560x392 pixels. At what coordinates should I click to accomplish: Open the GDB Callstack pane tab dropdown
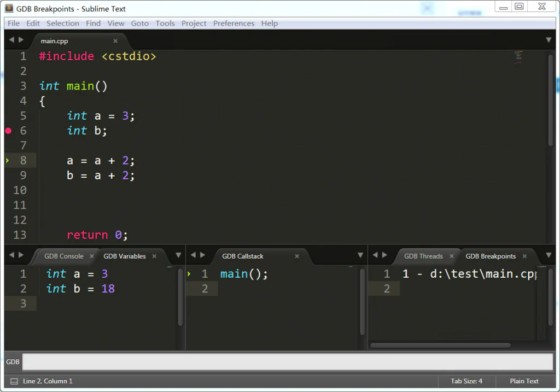click(x=360, y=255)
